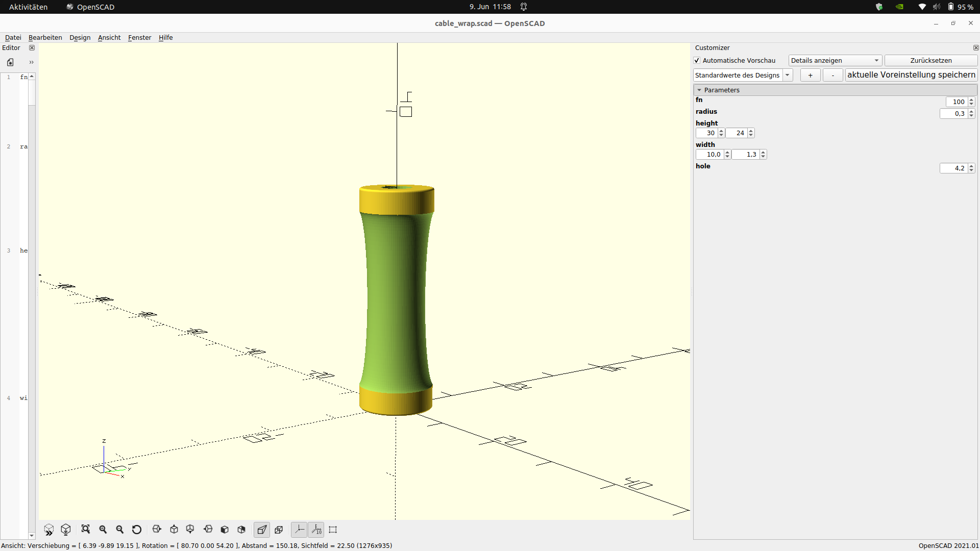Disable the Automatische Vorschau checkbox
This screenshot has width=980, height=551.
[697, 60]
